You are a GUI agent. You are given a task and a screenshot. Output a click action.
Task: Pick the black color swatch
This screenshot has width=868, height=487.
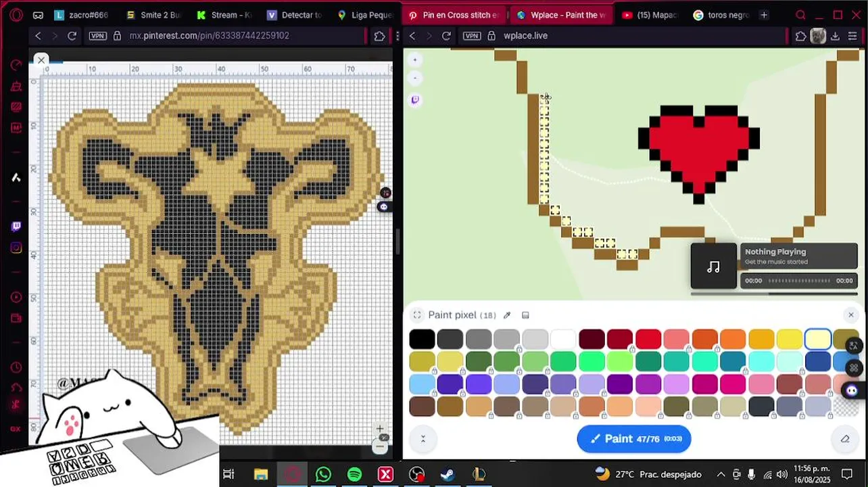coord(422,339)
